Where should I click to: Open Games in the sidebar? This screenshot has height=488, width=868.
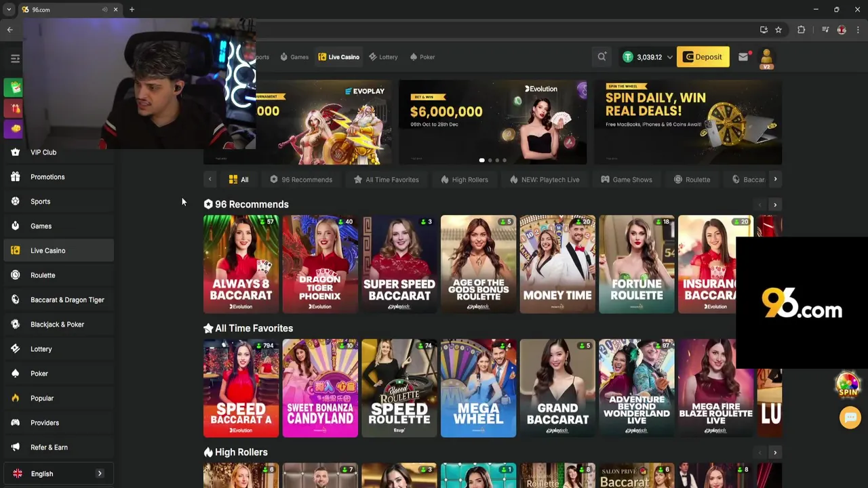click(x=58, y=226)
